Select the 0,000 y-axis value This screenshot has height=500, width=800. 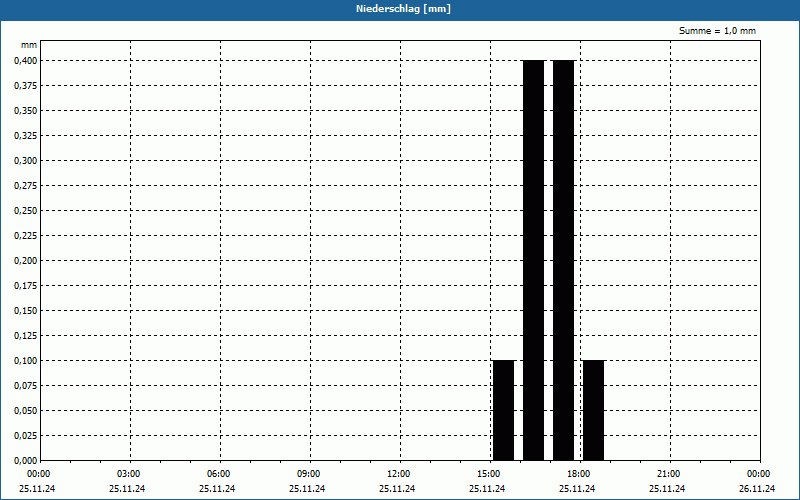[26, 461]
